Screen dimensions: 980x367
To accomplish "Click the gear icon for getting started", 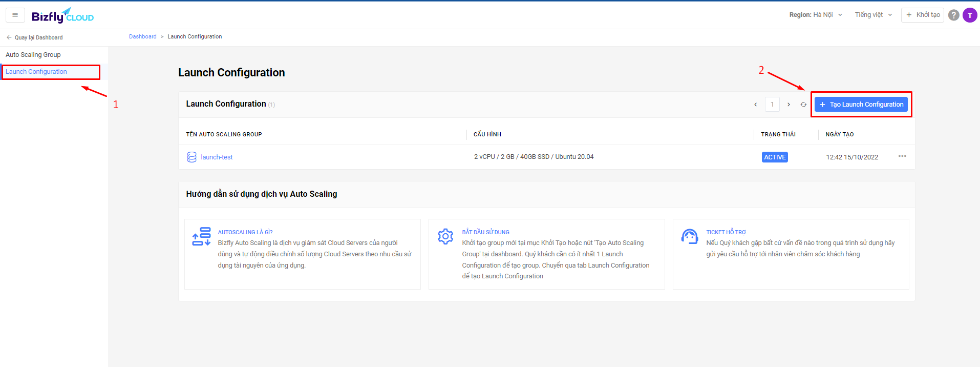I will 445,236.
